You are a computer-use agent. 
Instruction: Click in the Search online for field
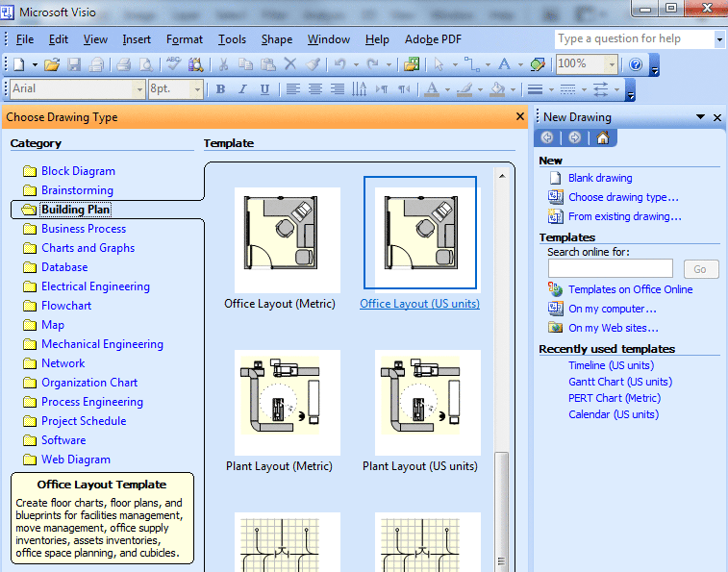tap(610, 268)
